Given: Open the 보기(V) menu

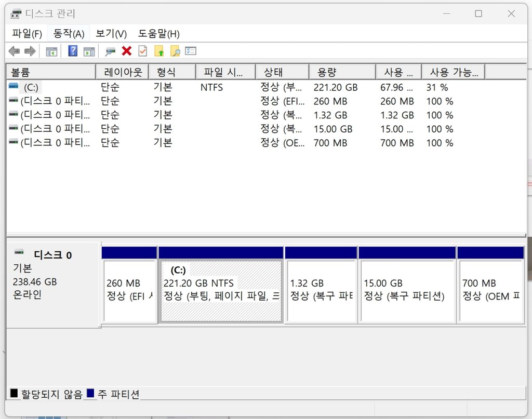Looking at the screenshot, I should click(111, 34).
